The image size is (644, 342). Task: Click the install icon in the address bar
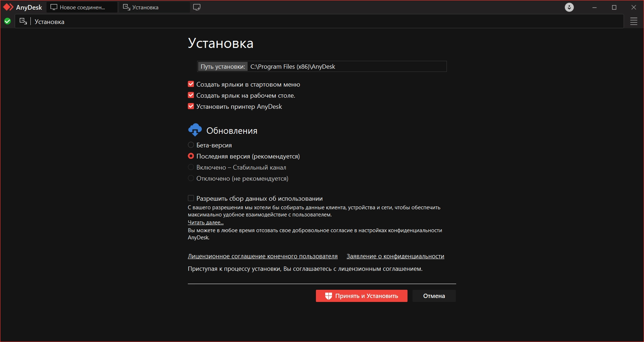23,21
